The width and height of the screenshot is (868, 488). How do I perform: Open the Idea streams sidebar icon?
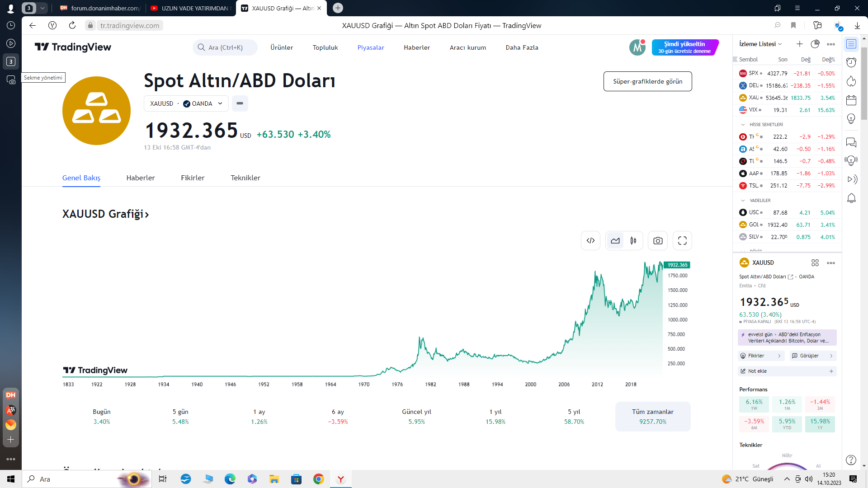(x=851, y=161)
